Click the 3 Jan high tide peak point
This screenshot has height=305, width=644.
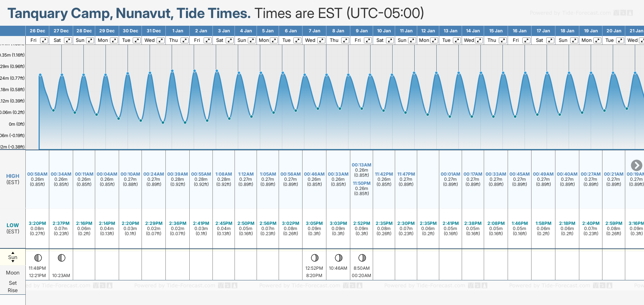[x=217, y=71]
